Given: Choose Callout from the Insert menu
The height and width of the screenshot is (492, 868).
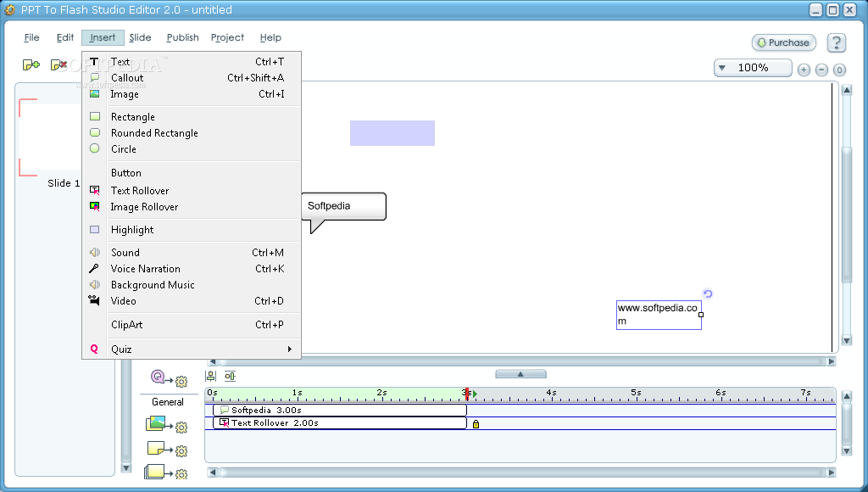Looking at the screenshot, I should coord(192,77).
